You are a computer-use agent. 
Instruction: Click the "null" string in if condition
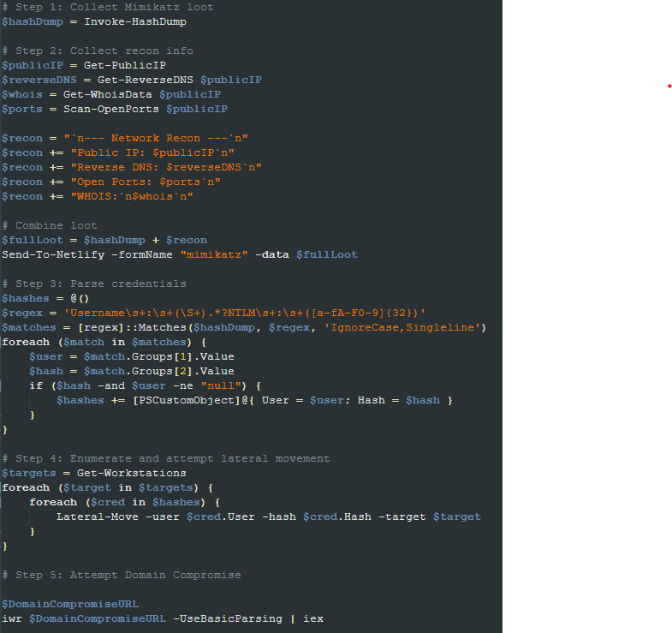(221, 386)
